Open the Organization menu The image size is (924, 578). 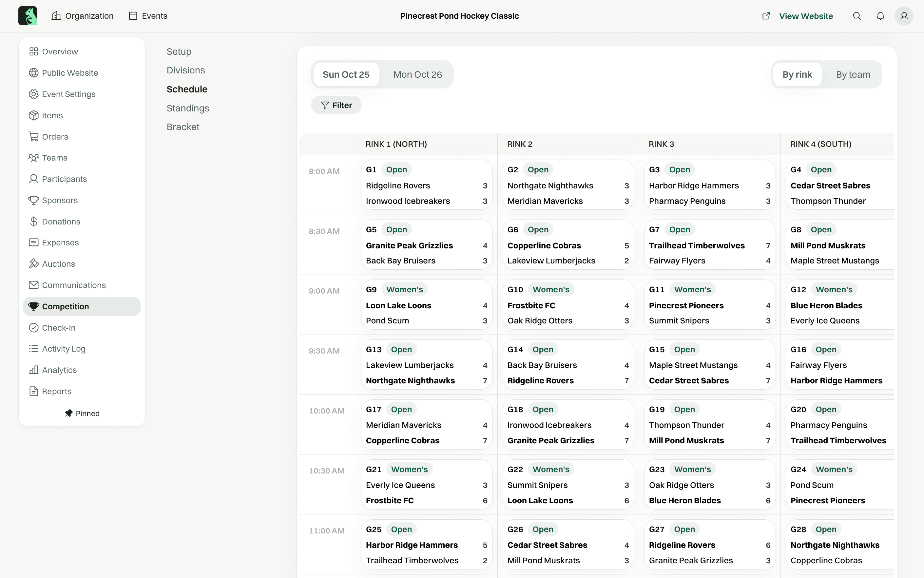[83, 16]
